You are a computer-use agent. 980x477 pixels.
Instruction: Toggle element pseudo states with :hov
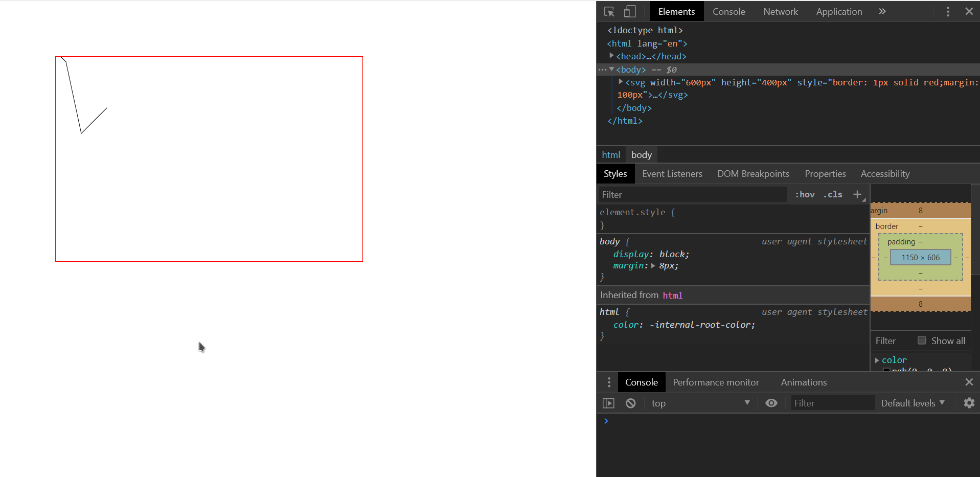coord(804,194)
